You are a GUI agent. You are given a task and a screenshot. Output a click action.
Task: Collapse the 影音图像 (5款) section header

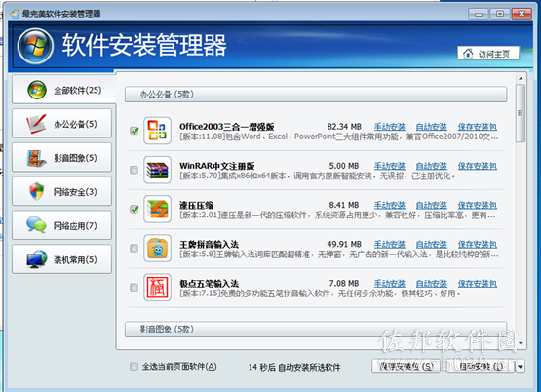(x=316, y=330)
